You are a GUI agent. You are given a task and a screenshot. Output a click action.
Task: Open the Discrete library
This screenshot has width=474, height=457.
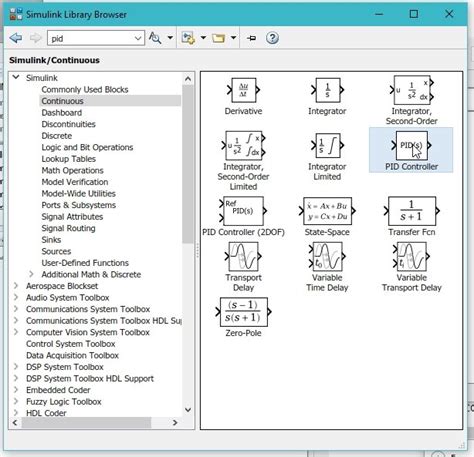pos(57,136)
